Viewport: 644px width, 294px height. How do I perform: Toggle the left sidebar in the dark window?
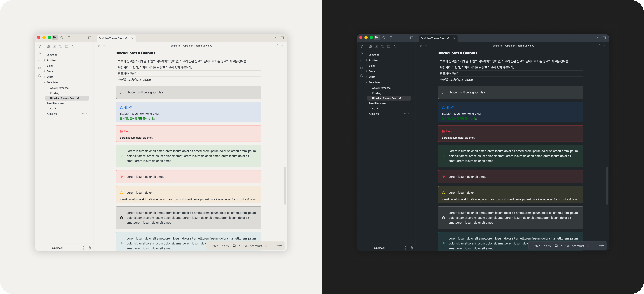[411, 38]
